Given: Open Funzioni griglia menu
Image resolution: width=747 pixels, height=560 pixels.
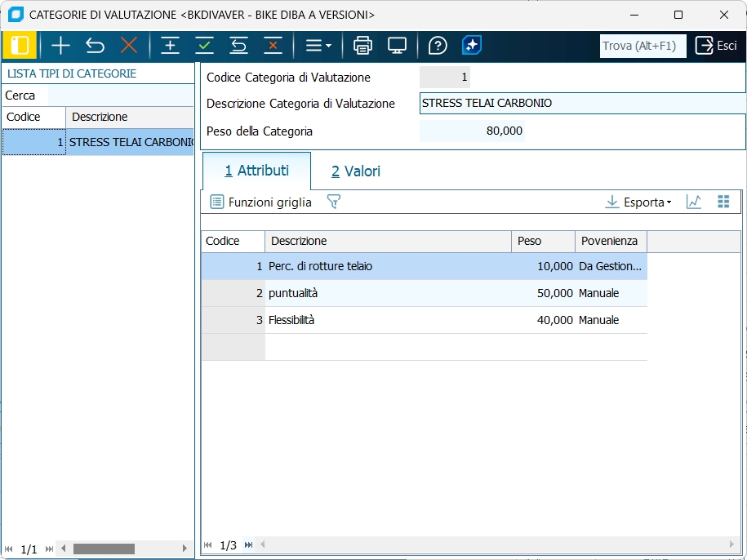Looking at the screenshot, I should click(x=261, y=202).
